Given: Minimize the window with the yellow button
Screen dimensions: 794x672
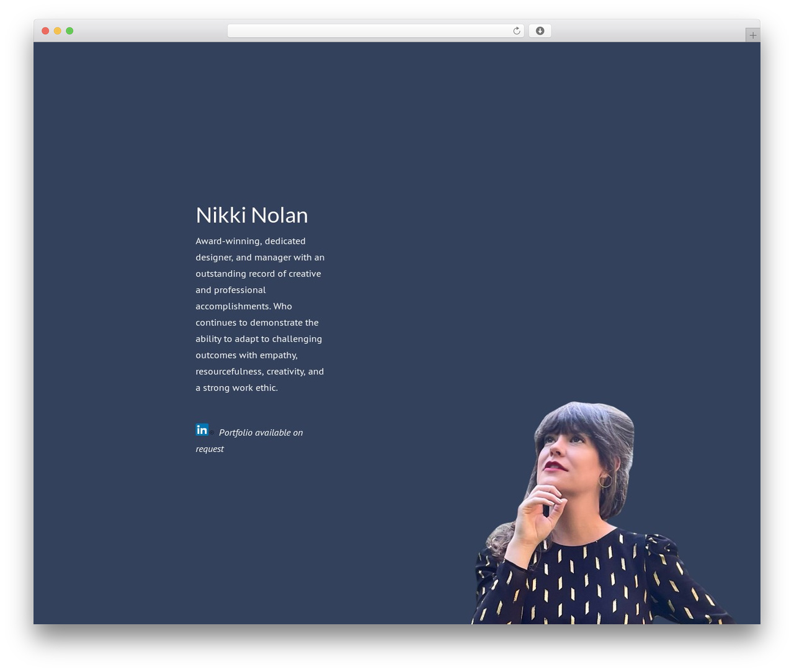Looking at the screenshot, I should pyautogui.click(x=58, y=31).
